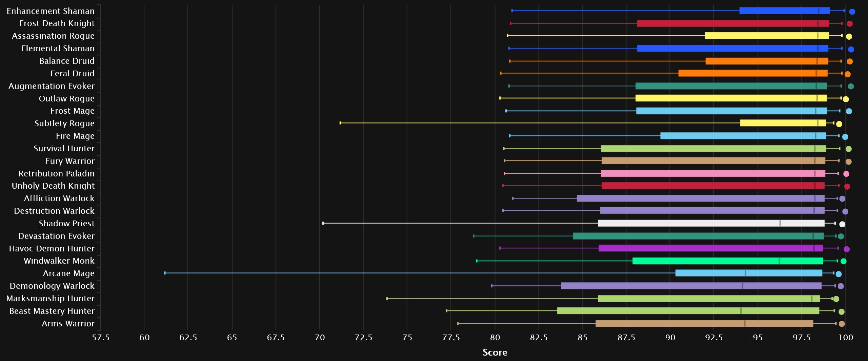Select the Assassination Rogue yellow box bar
Viewport: 868px width, 361px height.
(x=767, y=36)
